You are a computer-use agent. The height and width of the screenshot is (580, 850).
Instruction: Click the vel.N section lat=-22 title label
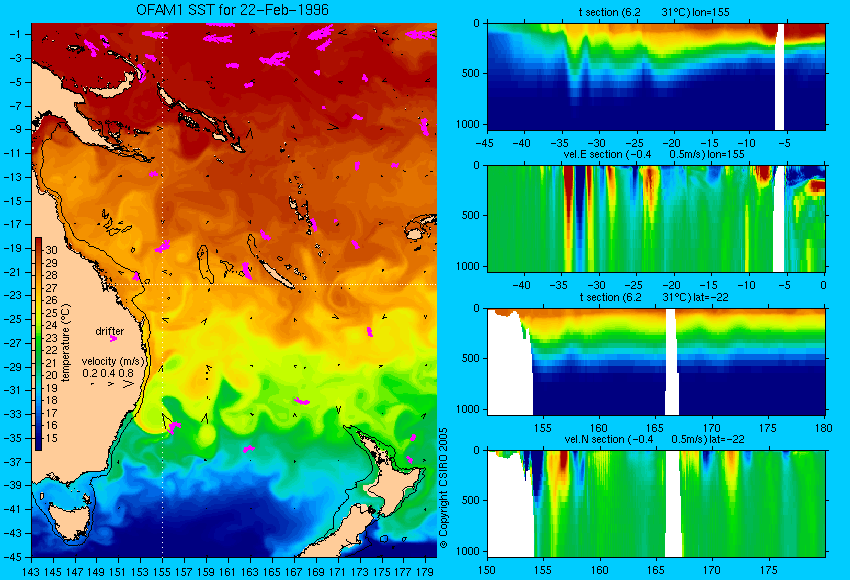[654, 439]
